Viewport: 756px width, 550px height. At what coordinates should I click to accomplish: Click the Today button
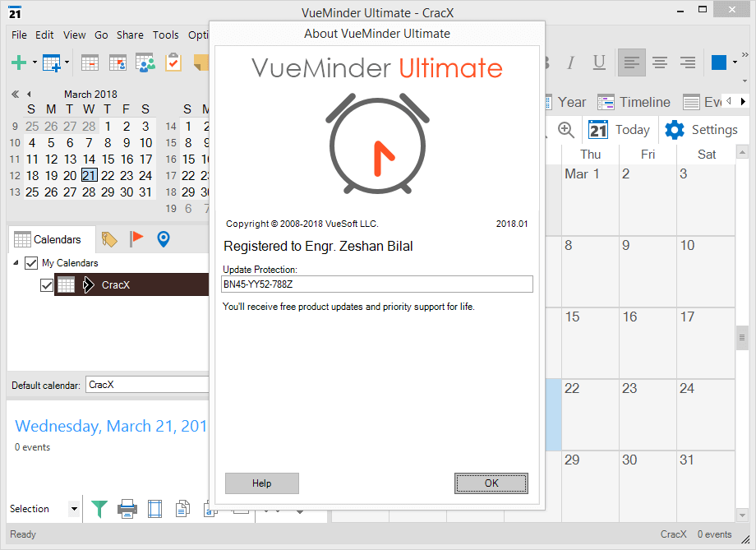click(619, 130)
